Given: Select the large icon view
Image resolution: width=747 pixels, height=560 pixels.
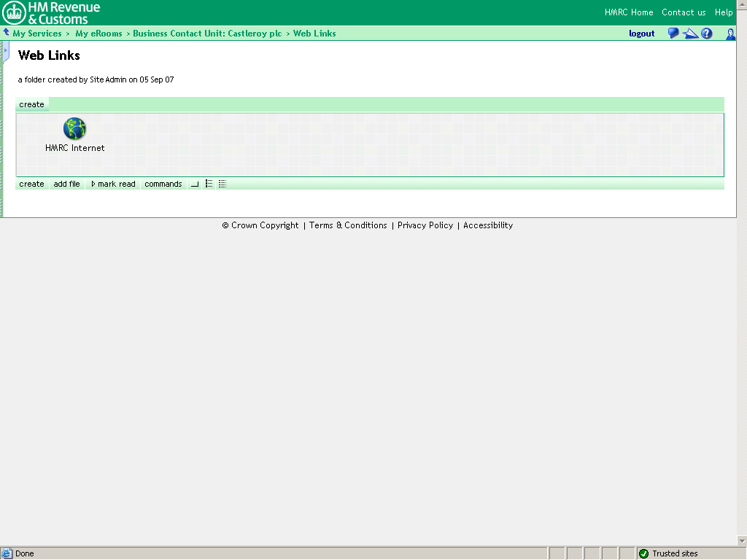Looking at the screenshot, I should tap(194, 184).
